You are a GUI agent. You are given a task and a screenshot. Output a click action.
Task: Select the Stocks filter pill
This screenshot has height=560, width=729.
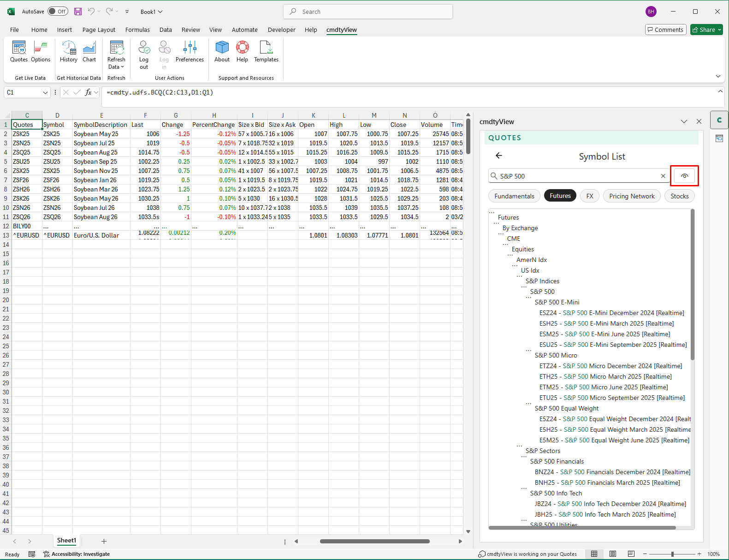pyautogui.click(x=680, y=196)
